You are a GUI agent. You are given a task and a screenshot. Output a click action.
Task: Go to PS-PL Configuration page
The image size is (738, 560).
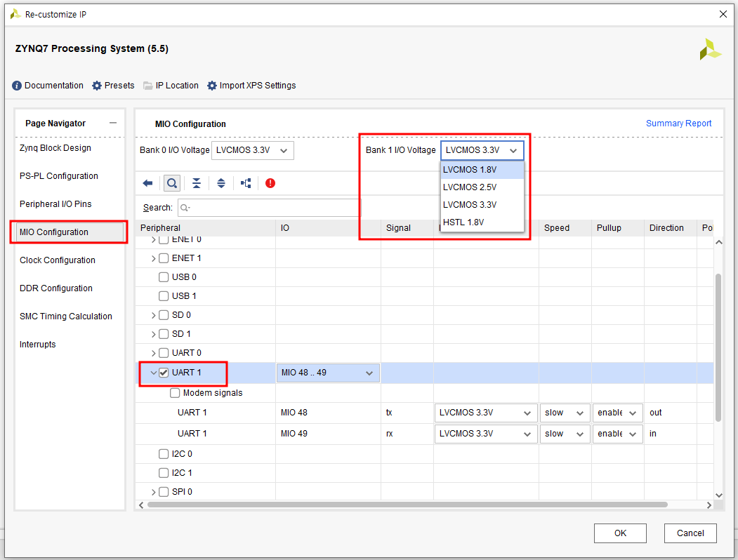tap(59, 176)
